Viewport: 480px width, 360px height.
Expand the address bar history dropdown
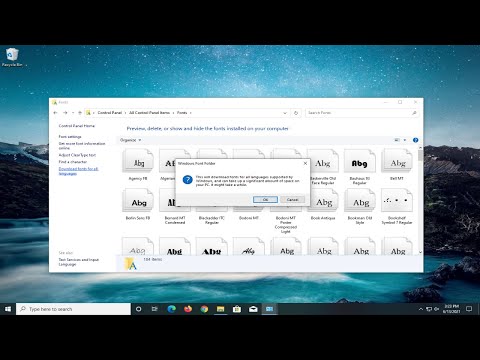[x=285, y=113]
